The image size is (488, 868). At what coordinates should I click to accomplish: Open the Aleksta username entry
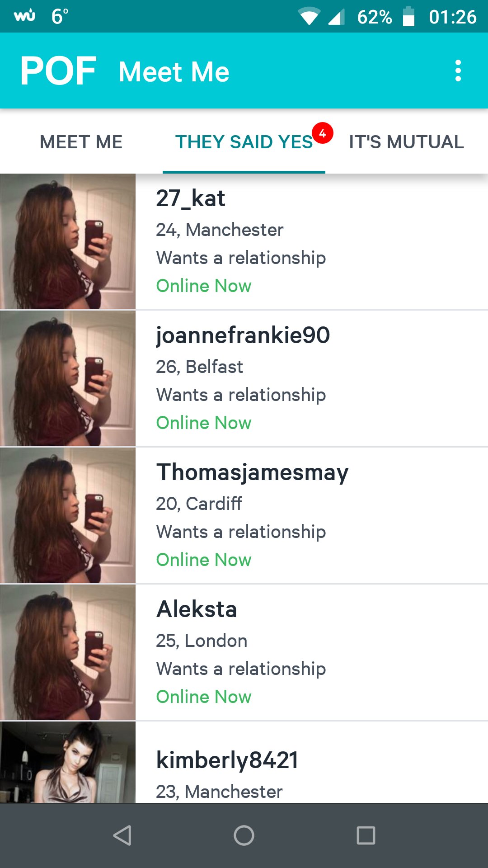197,609
